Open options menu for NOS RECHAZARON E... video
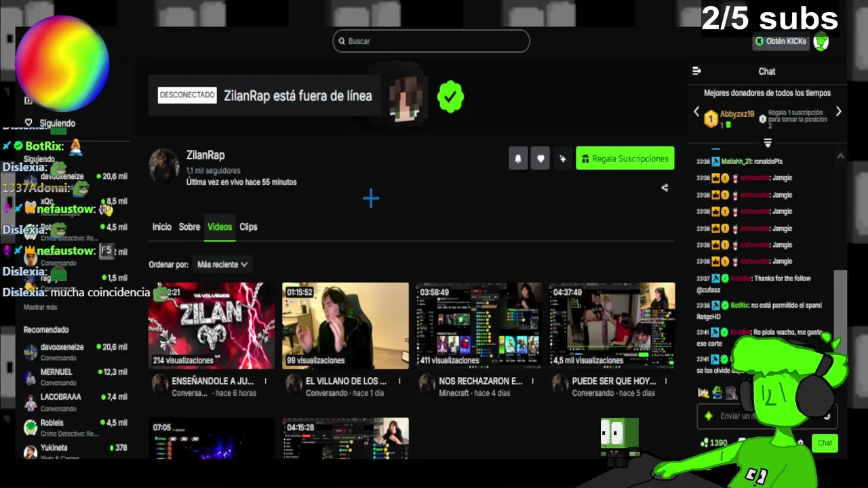The height and width of the screenshot is (488, 868). [x=532, y=382]
